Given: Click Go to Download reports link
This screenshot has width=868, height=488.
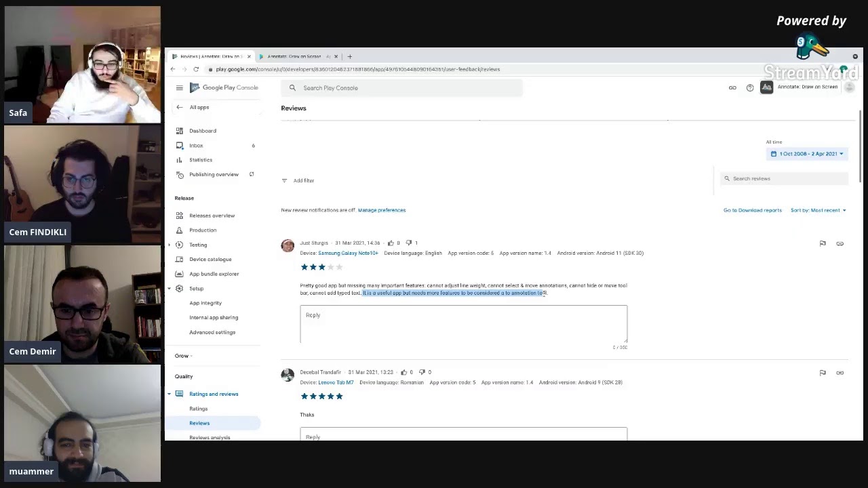Looking at the screenshot, I should [x=753, y=210].
